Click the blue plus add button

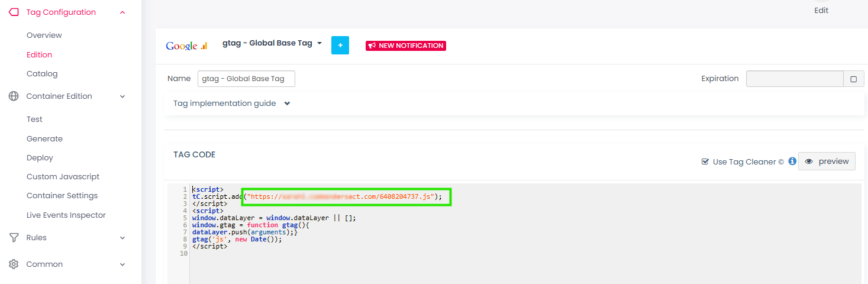tap(340, 46)
